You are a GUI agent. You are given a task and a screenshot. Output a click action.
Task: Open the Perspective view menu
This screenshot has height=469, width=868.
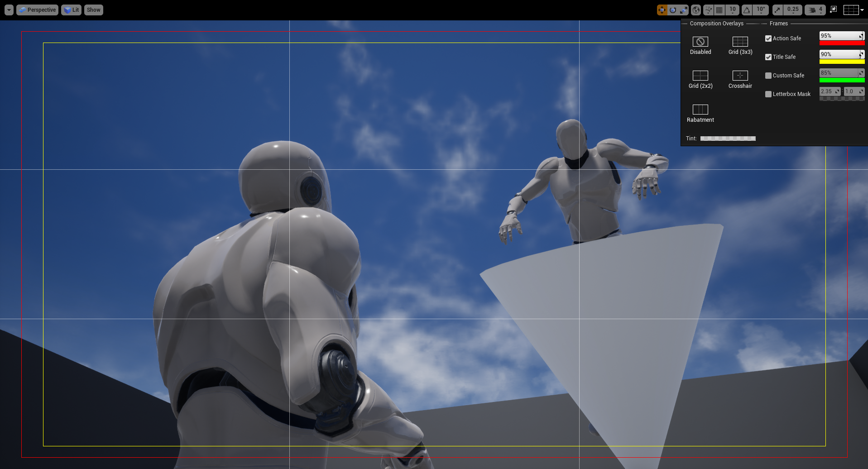click(38, 10)
